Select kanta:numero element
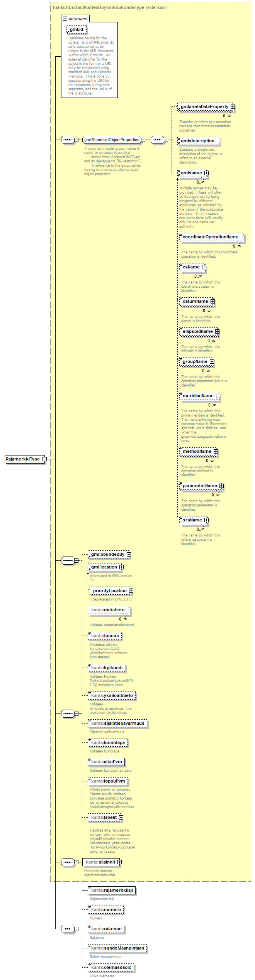 [x=106, y=909]
